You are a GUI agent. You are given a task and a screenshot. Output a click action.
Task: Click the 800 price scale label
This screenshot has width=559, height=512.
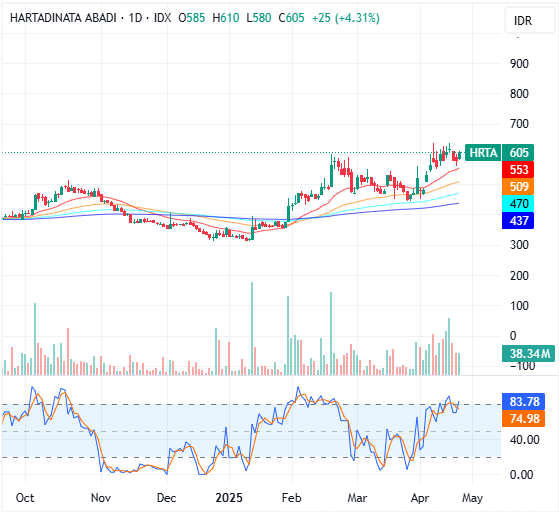pyautogui.click(x=519, y=94)
